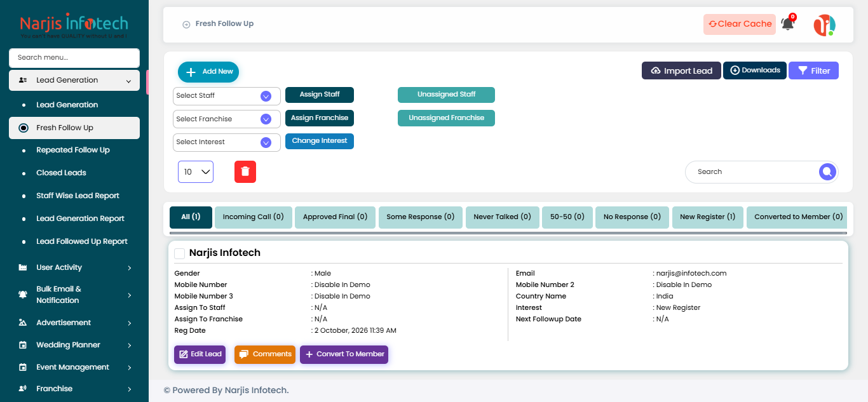Click the chat bubble icon on Comments
Screen dimensions: 868x402
click(x=244, y=354)
